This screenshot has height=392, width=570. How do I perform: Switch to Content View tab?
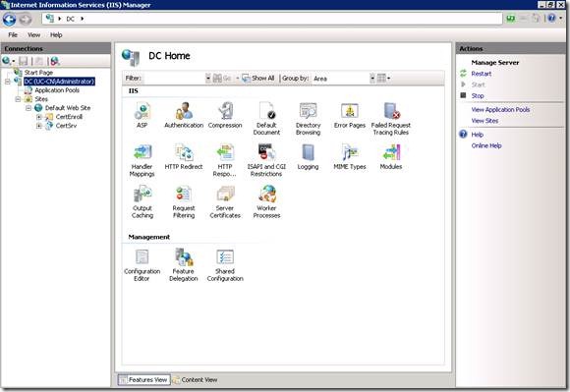pos(196,379)
